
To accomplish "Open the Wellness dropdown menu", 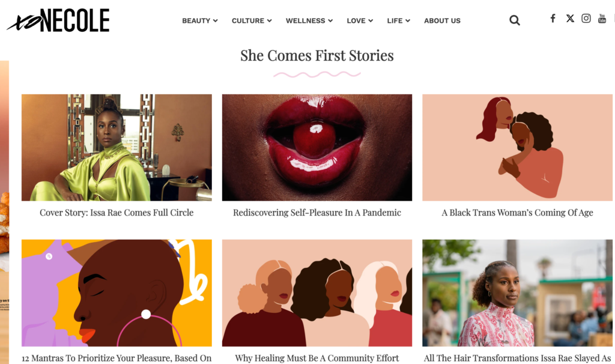I will (309, 20).
